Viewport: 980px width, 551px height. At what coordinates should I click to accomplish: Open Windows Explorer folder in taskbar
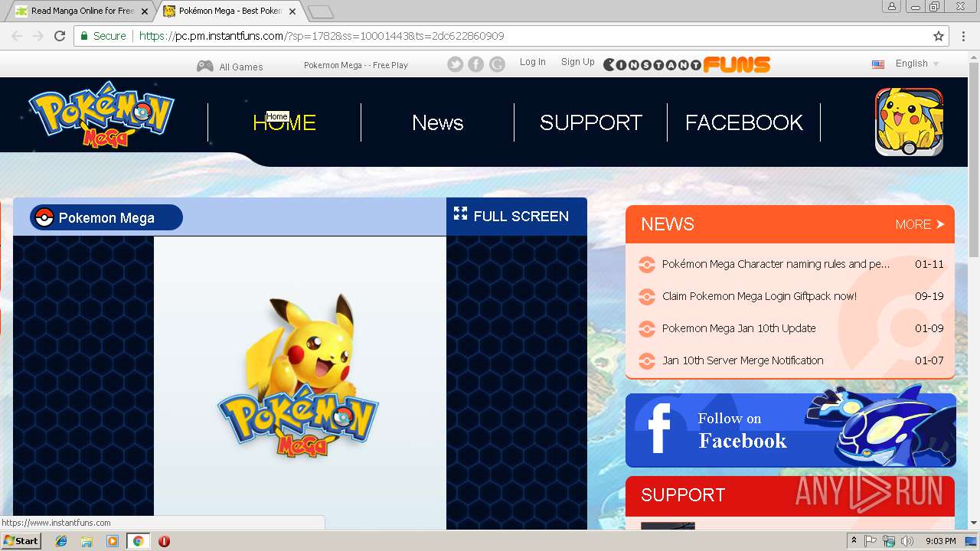click(87, 541)
